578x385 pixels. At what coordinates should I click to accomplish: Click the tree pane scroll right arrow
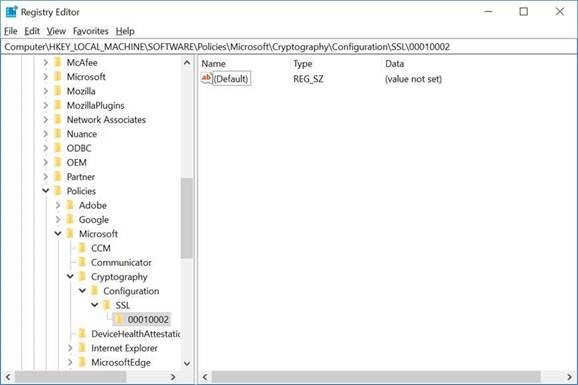point(173,377)
